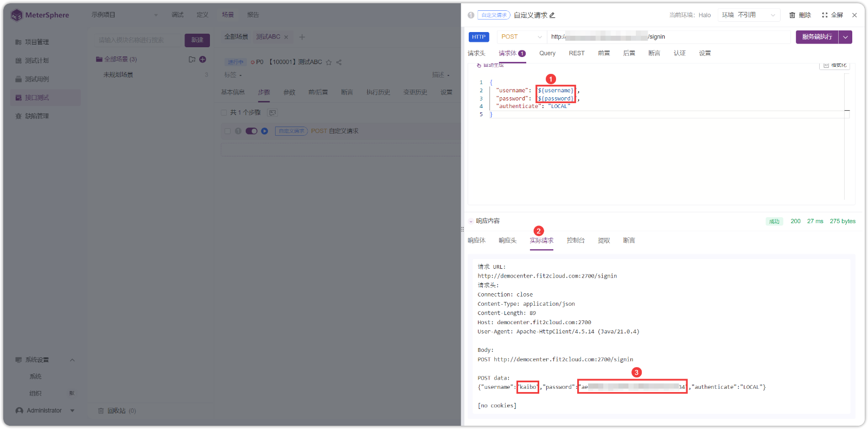Add a new scene module with plus icon
Screen dimensions: 868x429
[x=202, y=59]
